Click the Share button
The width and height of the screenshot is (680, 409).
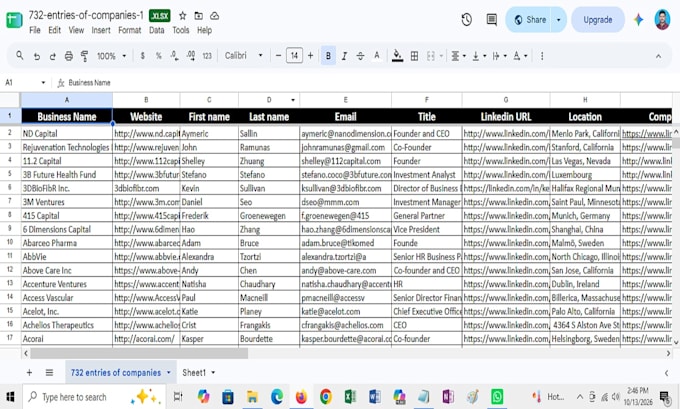coord(529,20)
